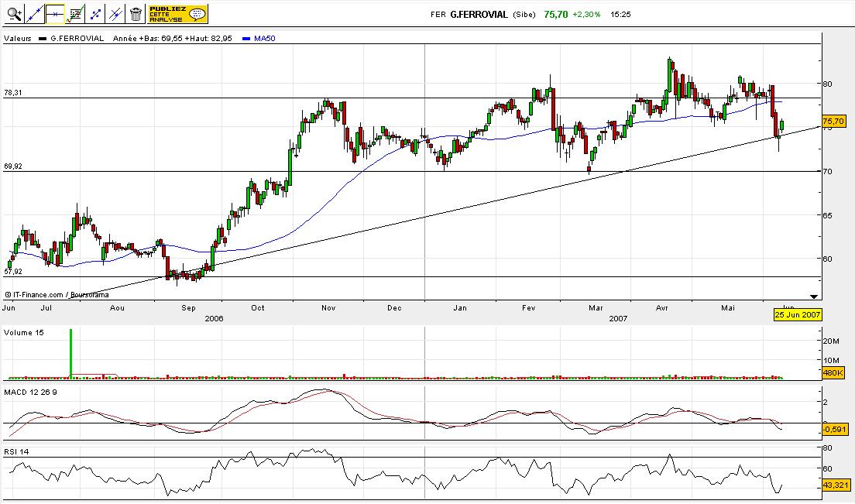Image resolution: width=855 pixels, height=504 pixels.
Task: Click the small black arrow below price axis
Action: pyautogui.click(x=814, y=297)
